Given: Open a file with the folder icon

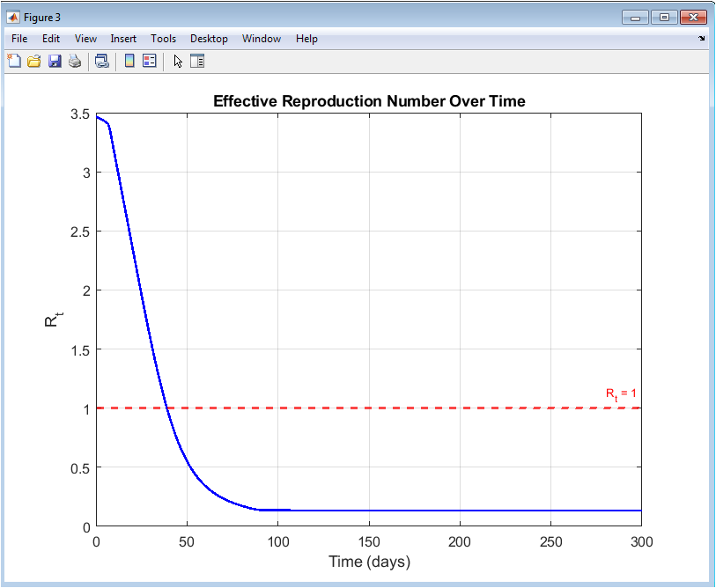Looking at the screenshot, I should click(x=34, y=62).
